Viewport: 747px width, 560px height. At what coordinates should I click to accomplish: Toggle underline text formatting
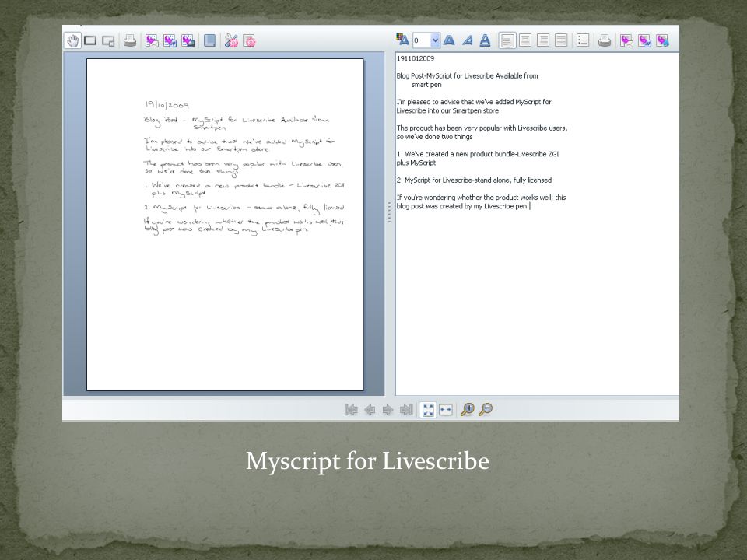click(x=485, y=40)
